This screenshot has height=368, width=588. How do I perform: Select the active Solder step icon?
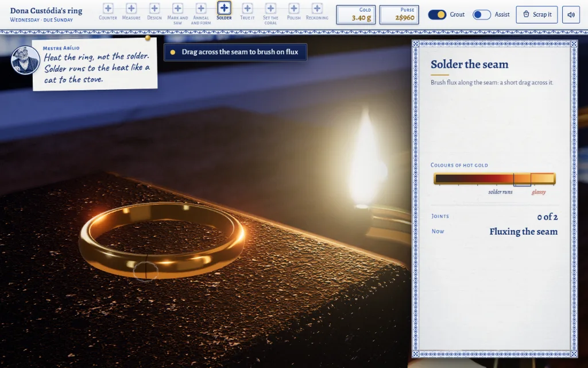point(225,7)
